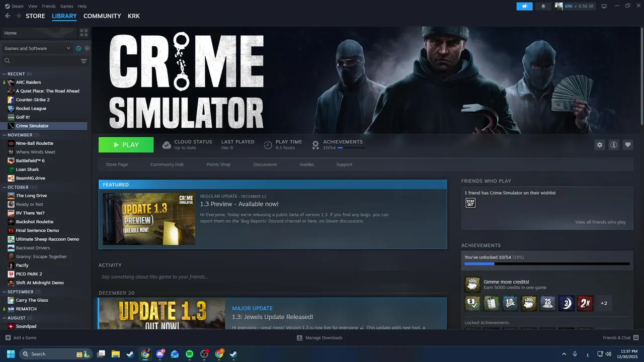The height and width of the screenshot is (362, 644).
Task: Open the Update 1.3 Preview featured thumbnail
Action: [x=149, y=219]
